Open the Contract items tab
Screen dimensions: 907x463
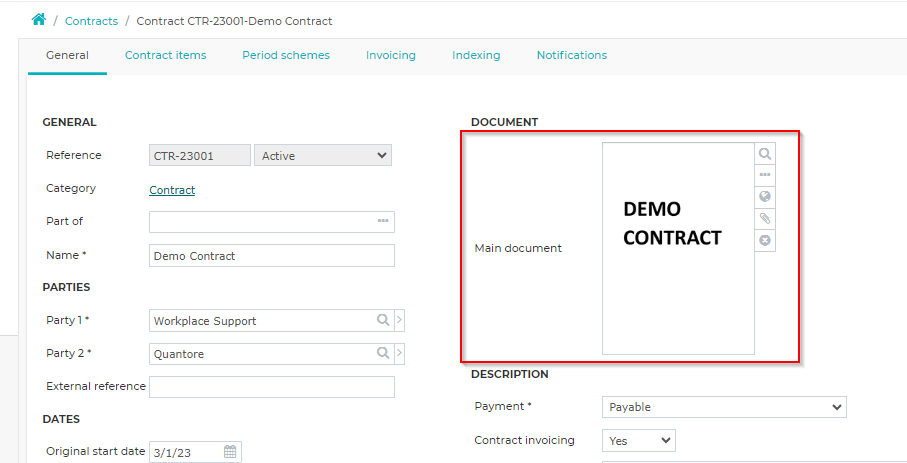click(x=165, y=56)
